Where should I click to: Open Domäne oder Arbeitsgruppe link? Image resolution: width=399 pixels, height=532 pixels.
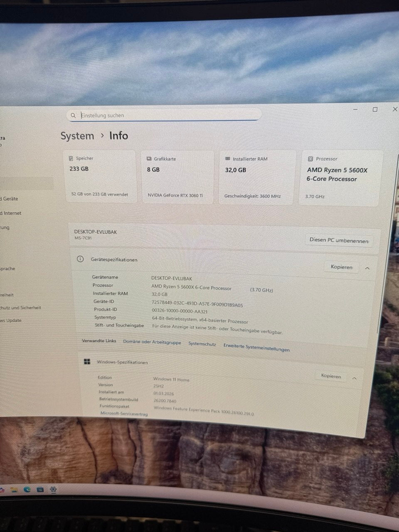[x=152, y=342]
